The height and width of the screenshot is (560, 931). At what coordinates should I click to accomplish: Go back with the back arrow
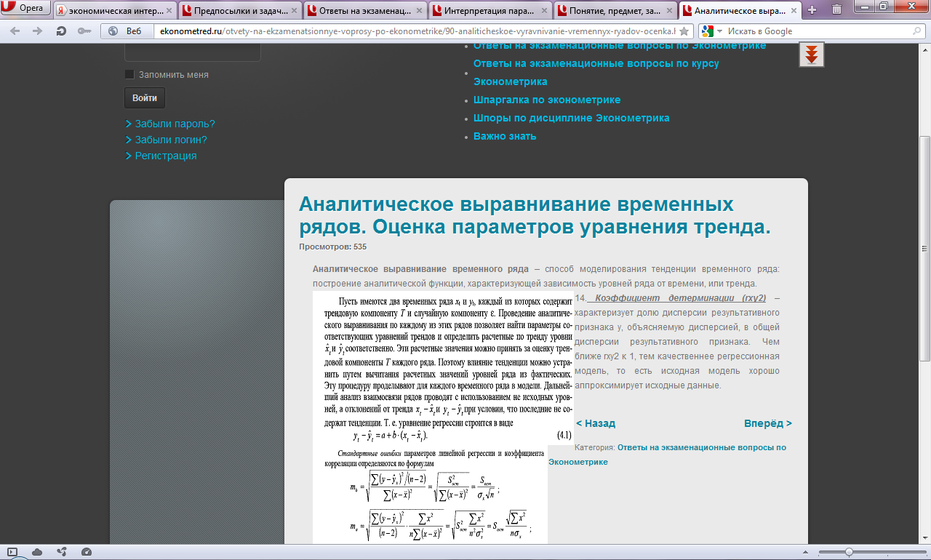click(15, 31)
